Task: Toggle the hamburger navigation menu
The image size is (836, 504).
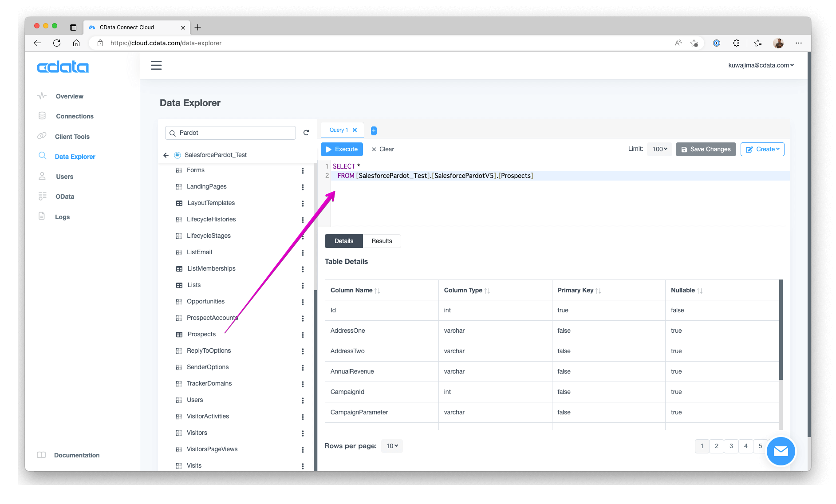Action: [156, 66]
